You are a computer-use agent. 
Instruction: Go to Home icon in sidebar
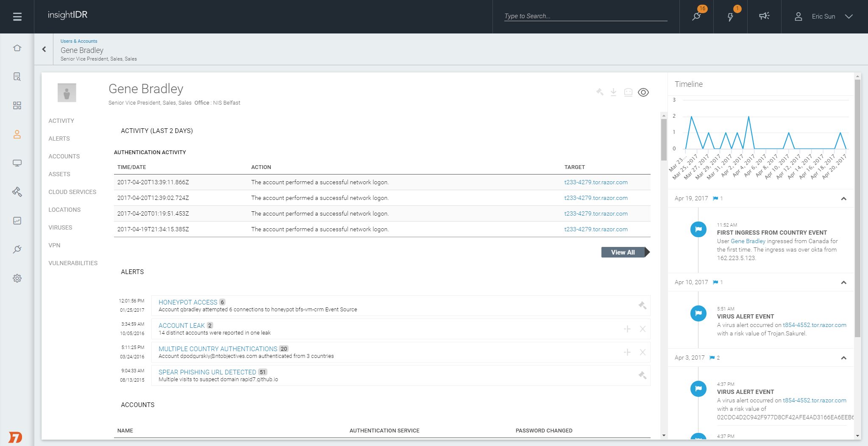[17, 48]
